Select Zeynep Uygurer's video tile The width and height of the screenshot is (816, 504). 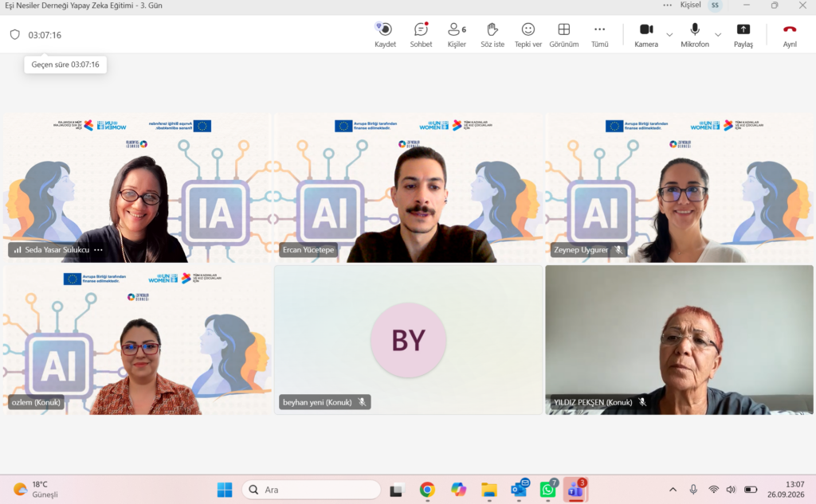point(679,188)
